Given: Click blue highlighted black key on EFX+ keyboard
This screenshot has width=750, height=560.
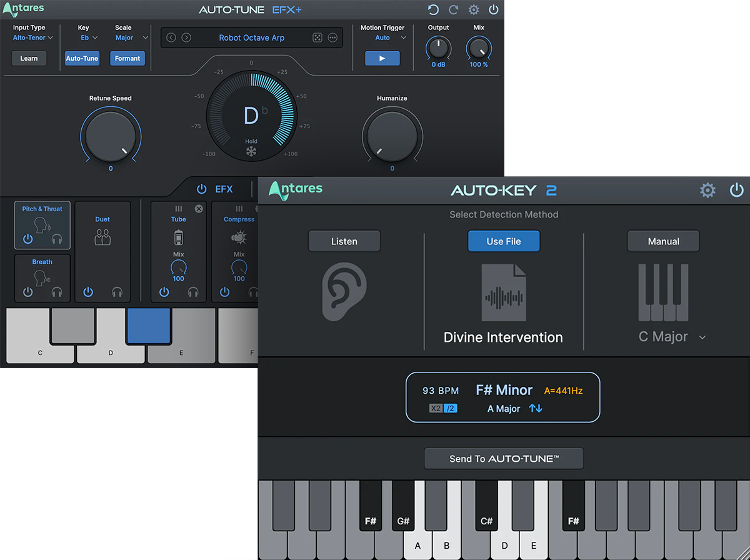Looking at the screenshot, I should (x=149, y=325).
